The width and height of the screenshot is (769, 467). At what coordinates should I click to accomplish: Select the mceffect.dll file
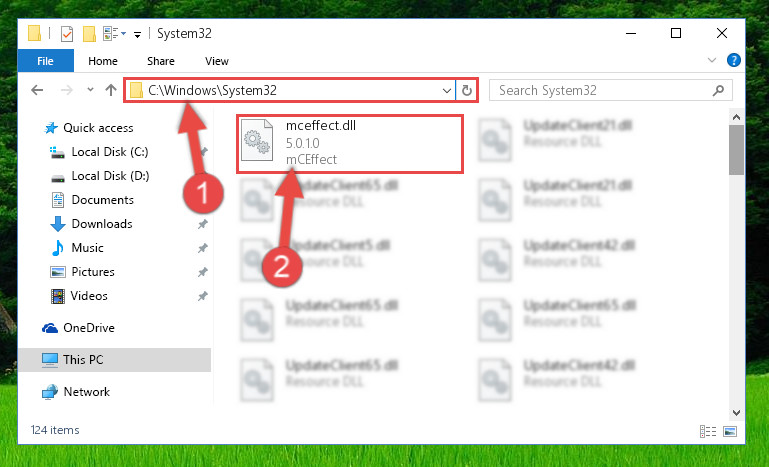click(x=350, y=143)
